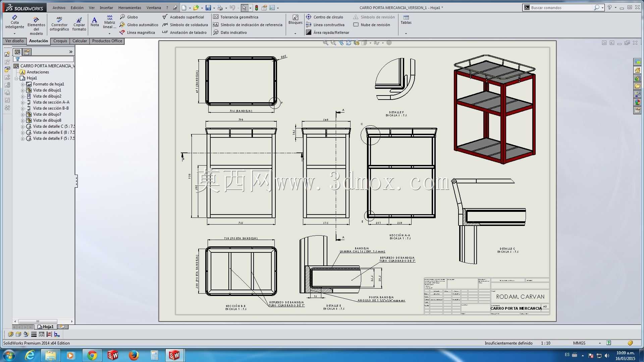Image resolution: width=644 pixels, height=362 pixels.
Task: Insert a Línea magnética
Action: click(138, 33)
